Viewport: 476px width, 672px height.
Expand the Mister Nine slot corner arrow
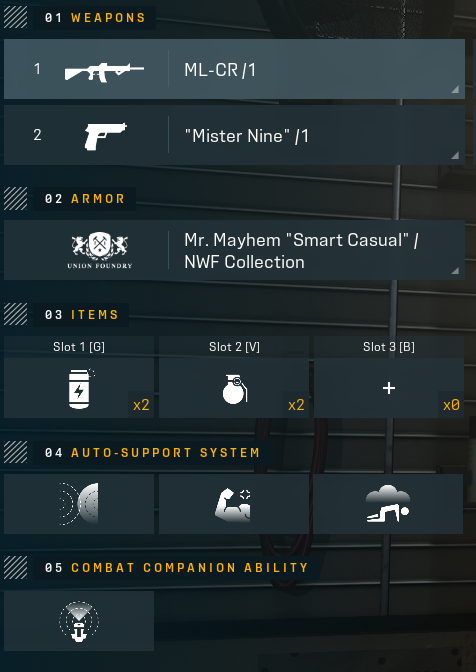[455, 155]
